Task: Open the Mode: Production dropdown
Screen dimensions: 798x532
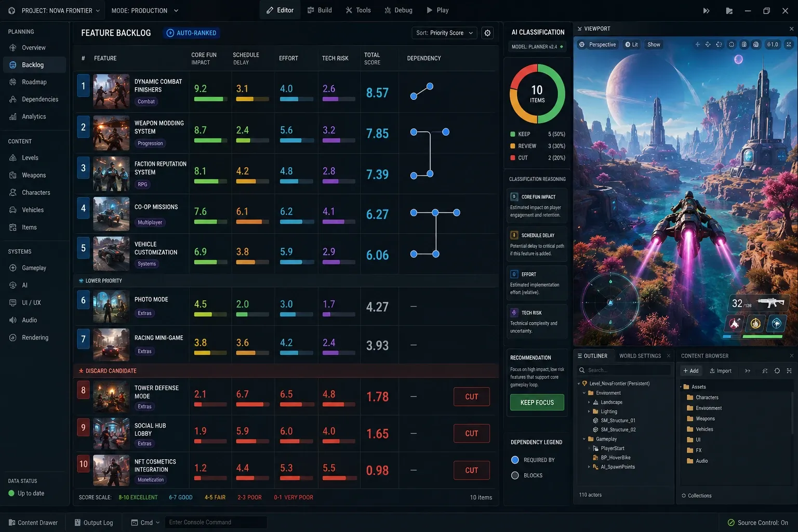Action: [145, 10]
